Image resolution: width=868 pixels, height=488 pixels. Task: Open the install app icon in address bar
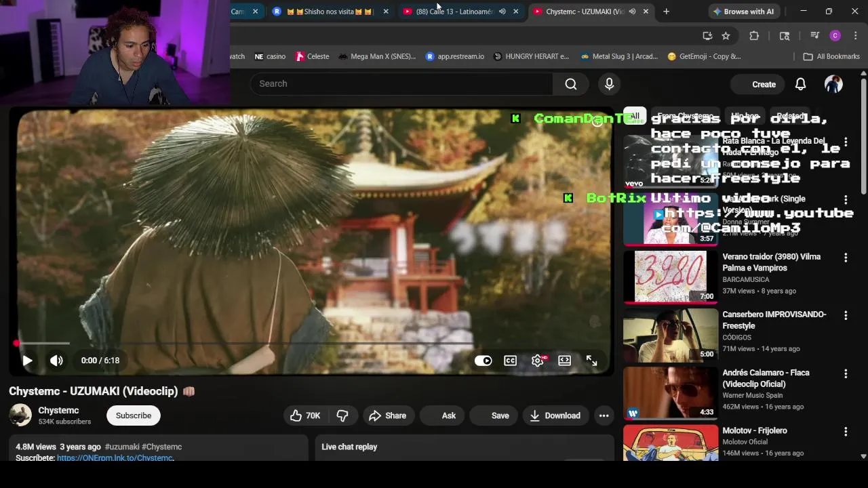click(707, 35)
